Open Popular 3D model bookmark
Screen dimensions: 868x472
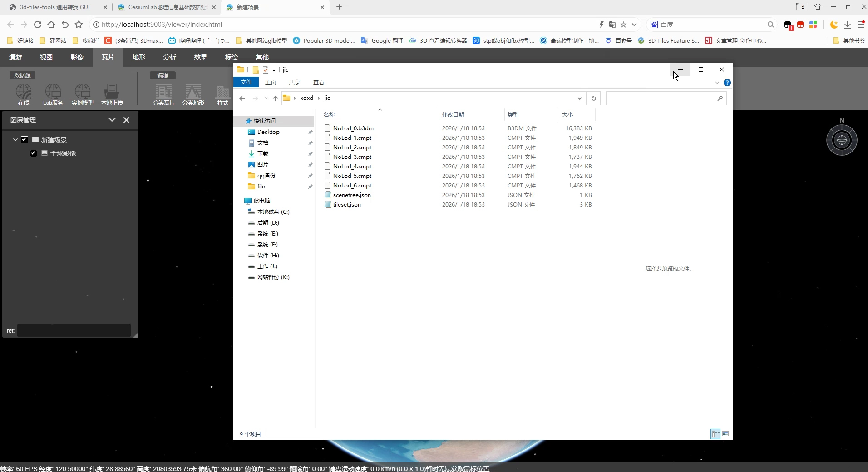pos(324,40)
